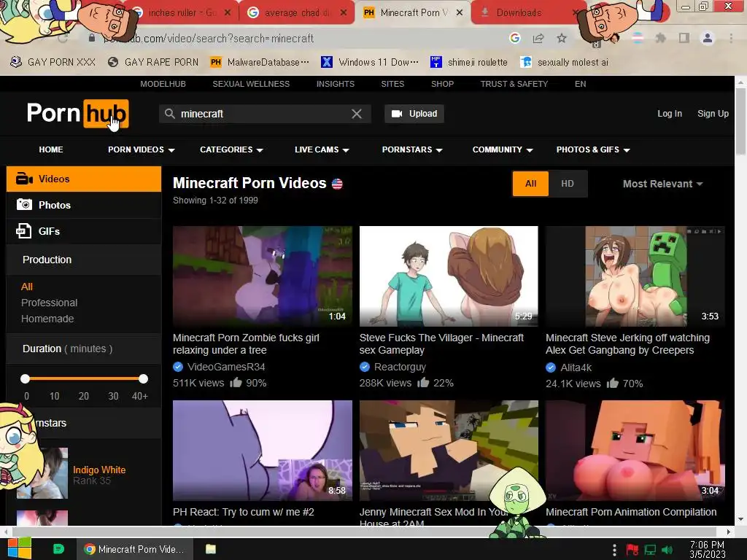The width and height of the screenshot is (747, 560).
Task: Switch to the inches ruler browser tab
Action: tap(182, 13)
